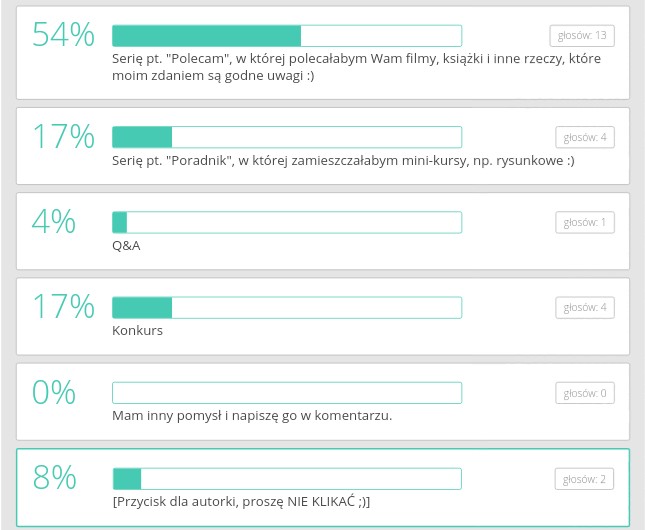The width and height of the screenshot is (645, 530).
Task: Click the "głosów: 4" badge beside Konkurs
Action: click(584, 307)
